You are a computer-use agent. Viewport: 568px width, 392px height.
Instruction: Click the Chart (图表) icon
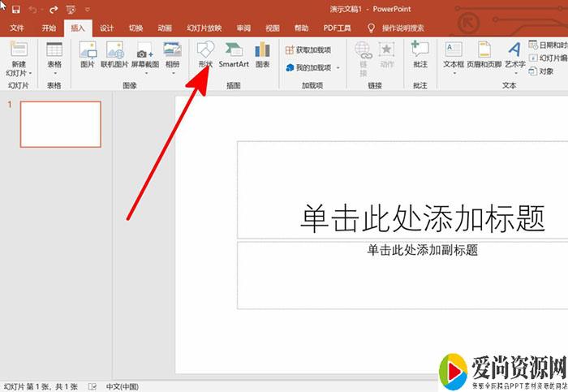coord(262,54)
